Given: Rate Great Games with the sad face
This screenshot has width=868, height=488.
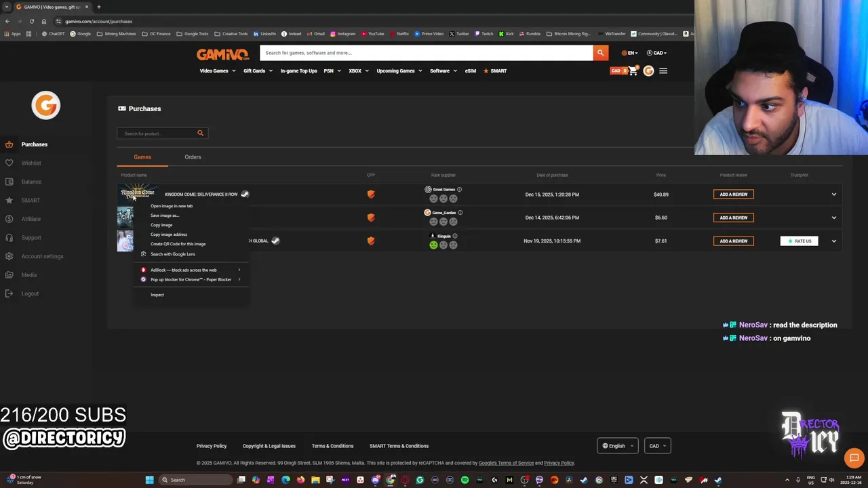Looking at the screenshot, I should point(453,199).
